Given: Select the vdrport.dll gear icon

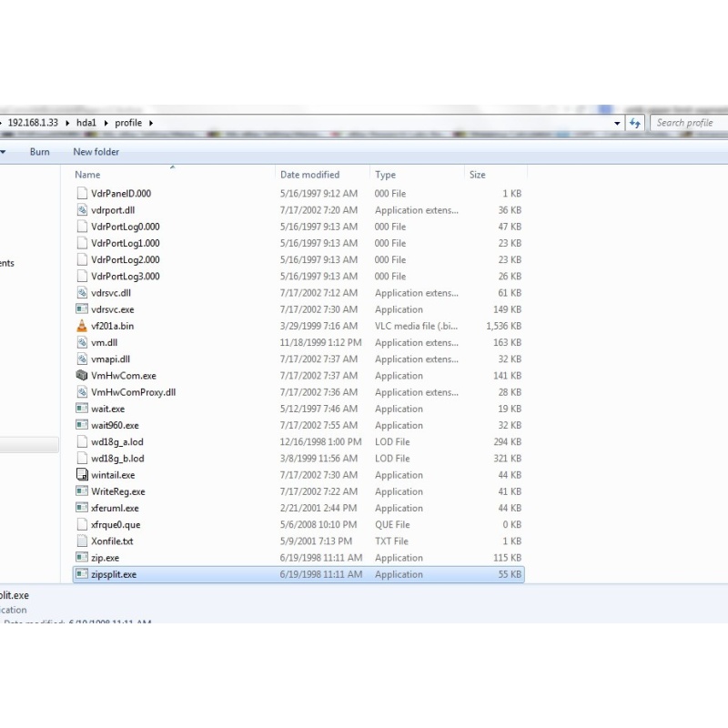Looking at the screenshot, I should click(x=82, y=210).
